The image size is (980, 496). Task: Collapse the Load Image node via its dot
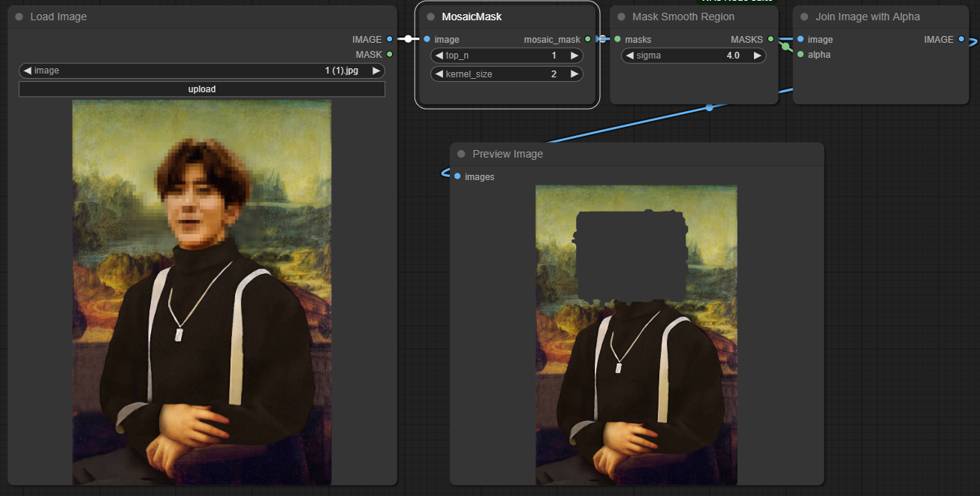click(19, 17)
